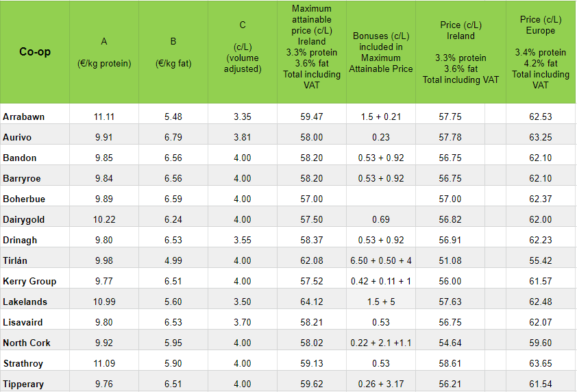Click the Dairygold row label
577x392 pixels.
click(24, 220)
